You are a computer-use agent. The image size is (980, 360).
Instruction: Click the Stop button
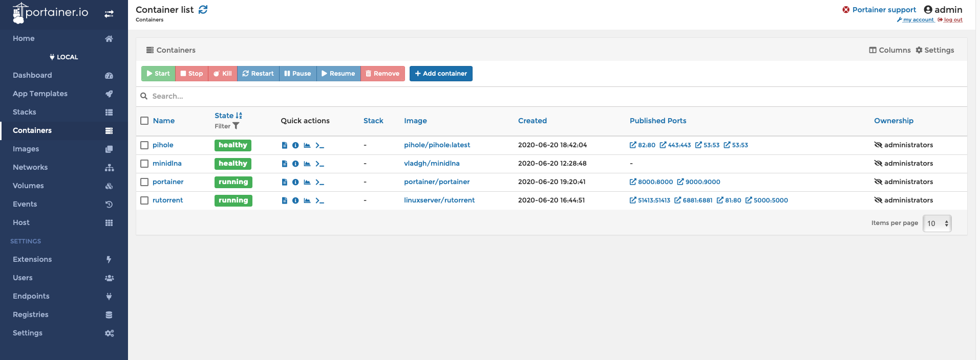[x=191, y=74]
